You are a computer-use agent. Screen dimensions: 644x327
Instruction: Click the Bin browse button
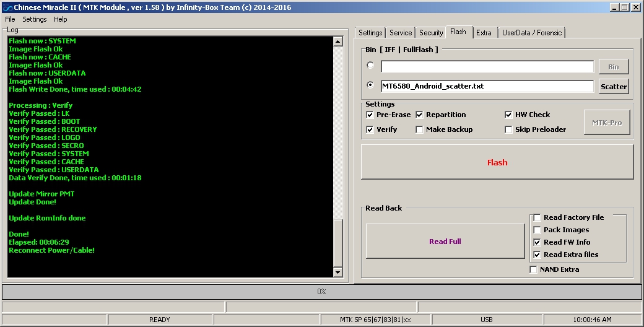pyautogui.click(x=614, y=66)
